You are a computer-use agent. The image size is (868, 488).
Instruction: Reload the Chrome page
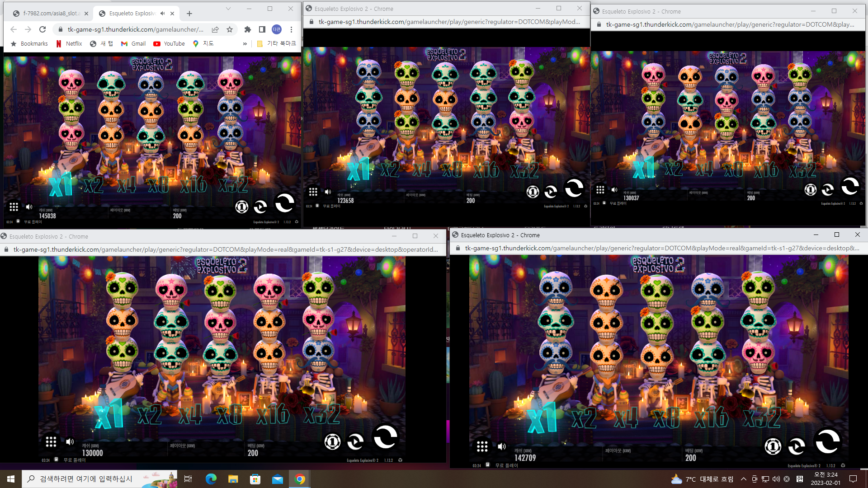[x=42, y=29]
